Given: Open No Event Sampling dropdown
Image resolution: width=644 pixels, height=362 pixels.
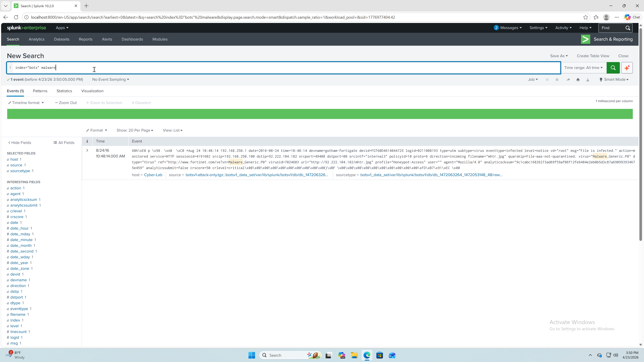Looking at the screenshot, I should [111, 79].
